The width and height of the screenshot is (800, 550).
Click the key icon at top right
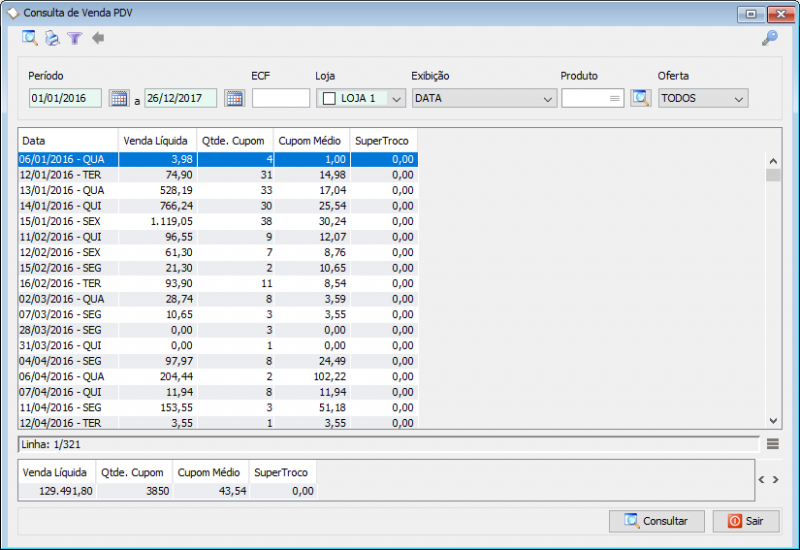click(x=769, y=38)
